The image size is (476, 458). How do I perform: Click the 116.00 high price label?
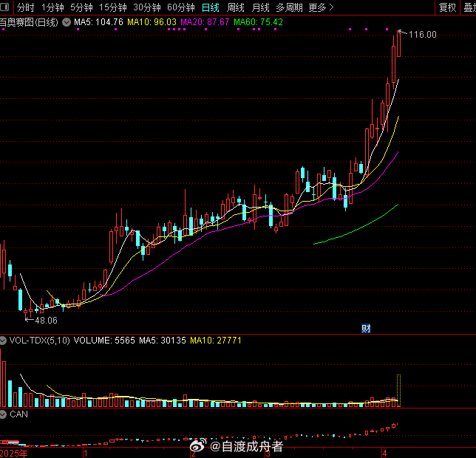coord(423,35)
